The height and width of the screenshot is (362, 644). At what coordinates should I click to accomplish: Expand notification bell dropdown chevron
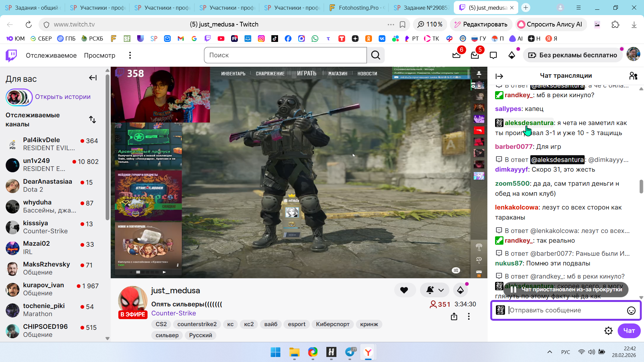[x=441, y=290]
